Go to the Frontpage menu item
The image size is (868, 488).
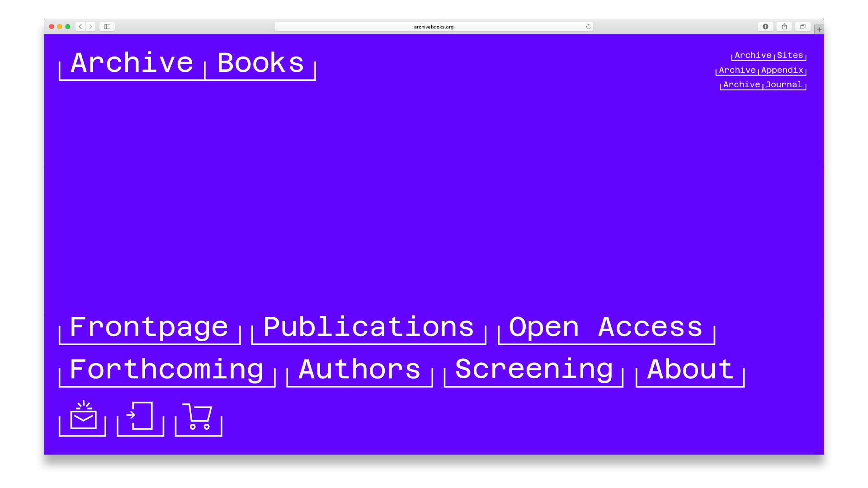149,327
